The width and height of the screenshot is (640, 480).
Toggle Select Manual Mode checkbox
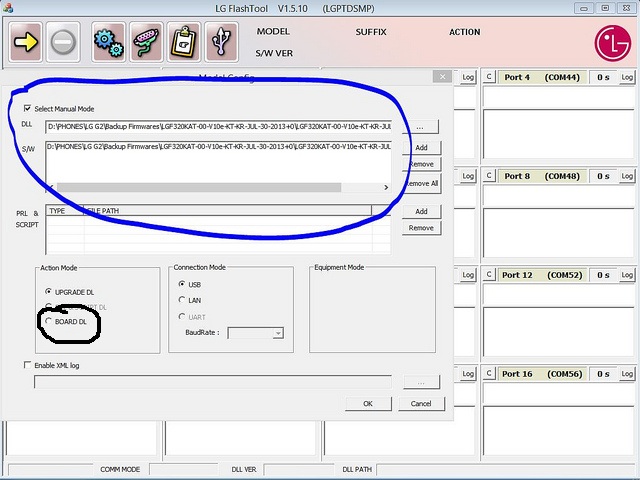pyautogui.click(x=27, y=108)
